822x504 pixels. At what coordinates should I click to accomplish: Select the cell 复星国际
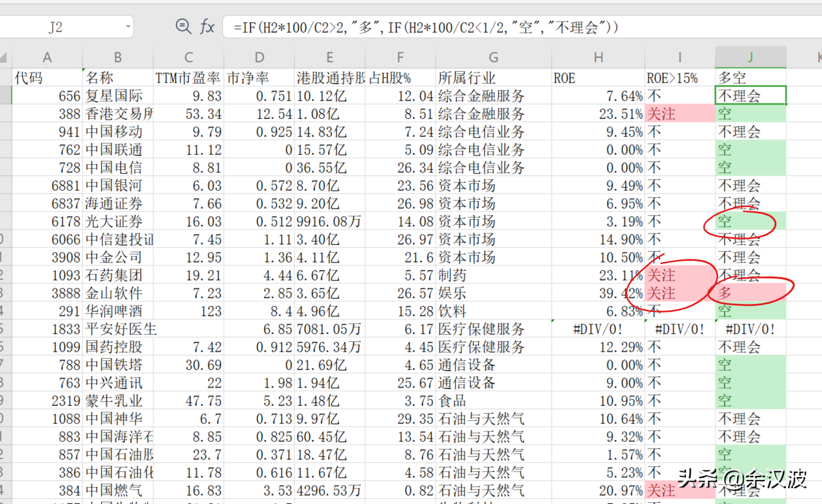click(118, 96)
